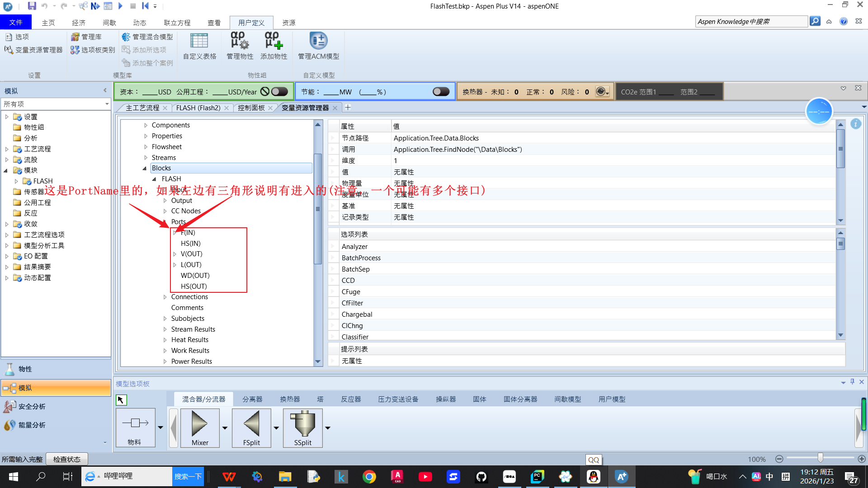Screen dimensions: 868x488
Task: Click the Aspen Knowledge search magnifier icon
Action: [815, 21]
